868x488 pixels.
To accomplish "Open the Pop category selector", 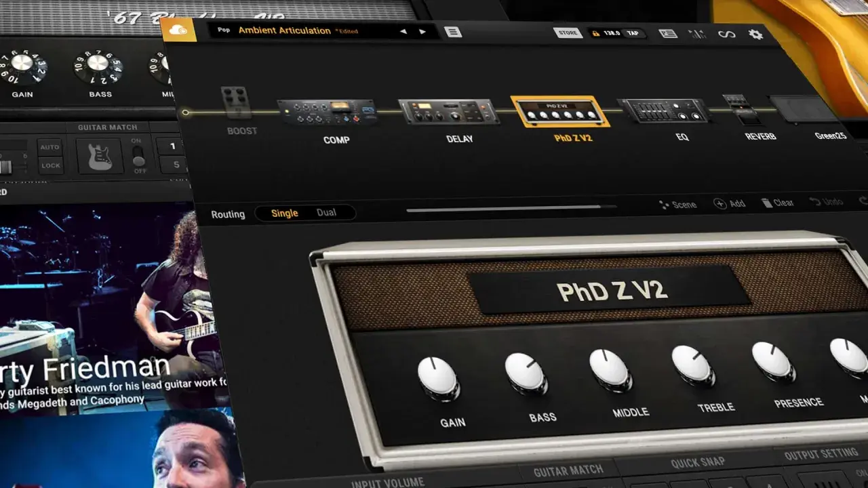I will pyautogui.click(x=224, y=30).
